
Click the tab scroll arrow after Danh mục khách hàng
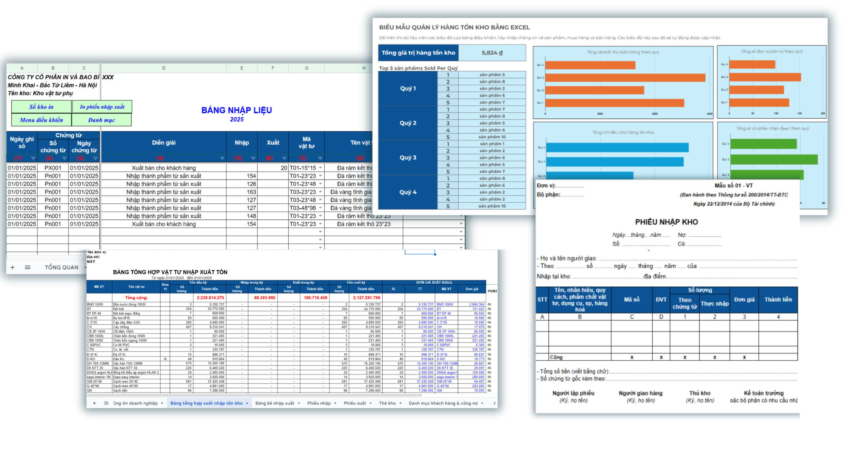click(x=494, y=403)
